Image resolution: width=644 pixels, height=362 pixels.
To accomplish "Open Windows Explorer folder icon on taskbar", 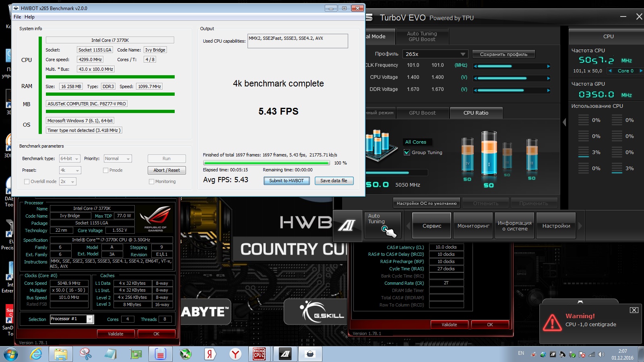I will [61, 354].
